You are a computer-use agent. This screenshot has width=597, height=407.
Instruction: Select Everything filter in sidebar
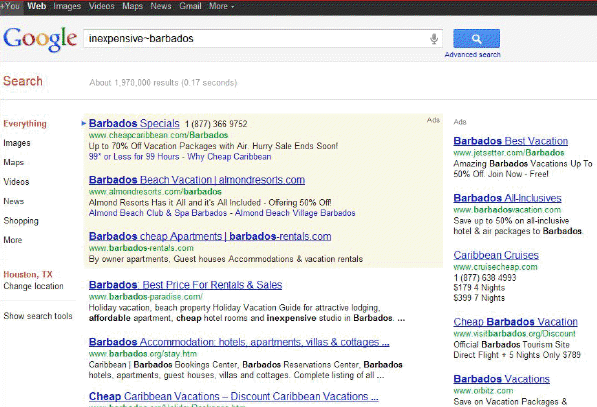pyautogui.click(x=25, y=123)
